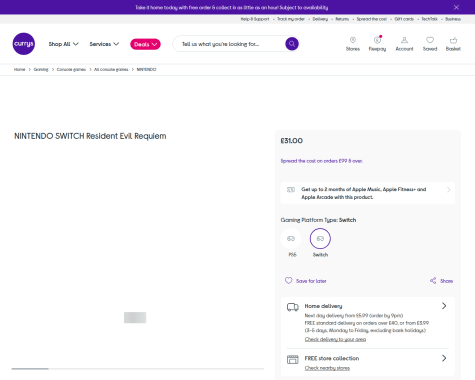Select the Switch platform option

coord(320,239)
